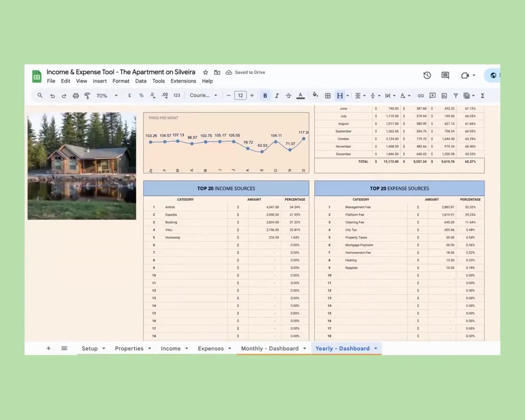Switch to the Monthly - Dashboard tab
The height and width of the screenshot is (420, 525).
[270, 348]
